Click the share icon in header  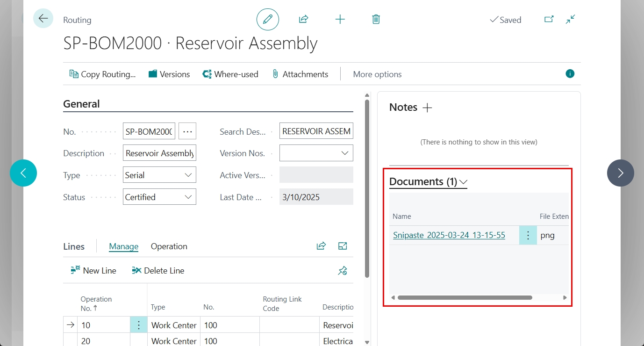[303, 19]
